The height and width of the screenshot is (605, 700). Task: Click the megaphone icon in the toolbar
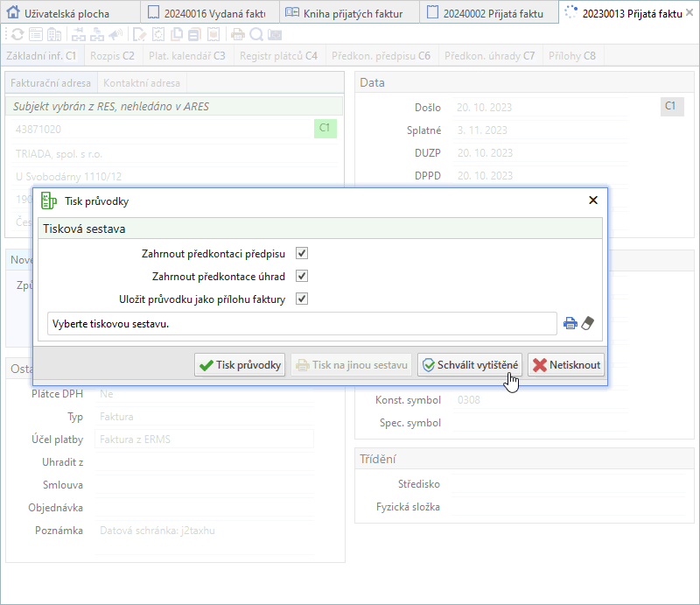(x=115, y=34)
